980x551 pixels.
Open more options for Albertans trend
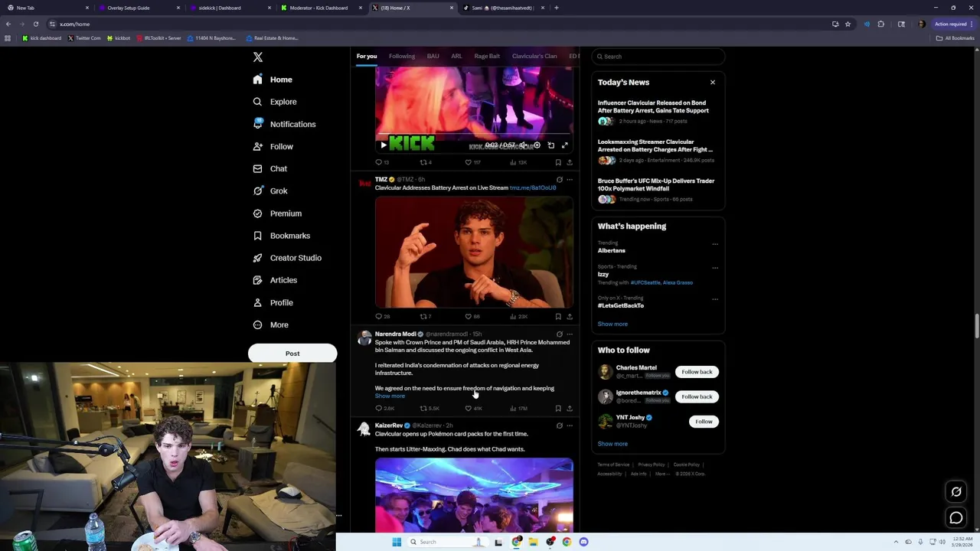point(715,244)
